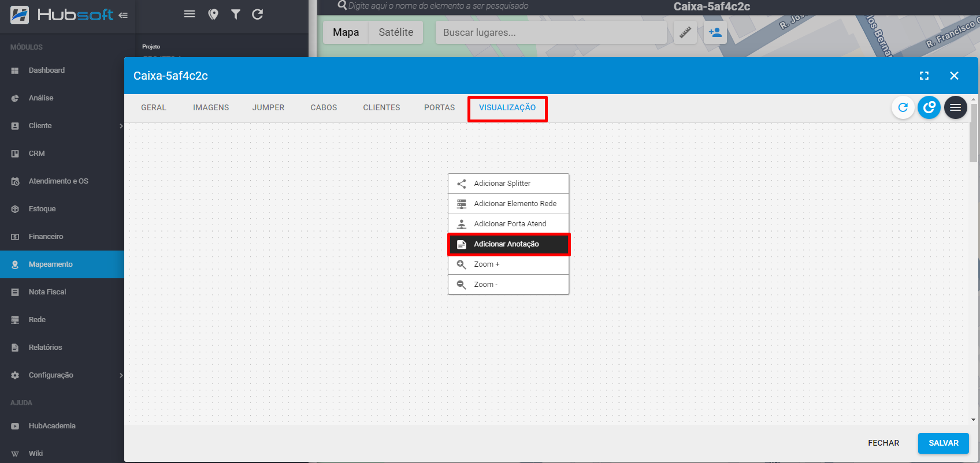The height and width of the screenshot is (463, 980).
Task: Open Nota Fiscal module
Action: [62, 292]
